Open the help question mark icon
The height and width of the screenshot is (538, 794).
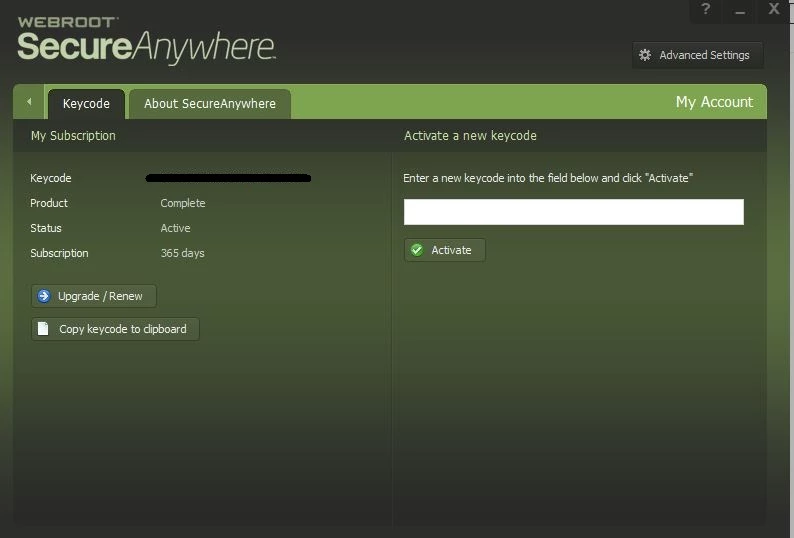pyautogui.click(x=706, y=9)
